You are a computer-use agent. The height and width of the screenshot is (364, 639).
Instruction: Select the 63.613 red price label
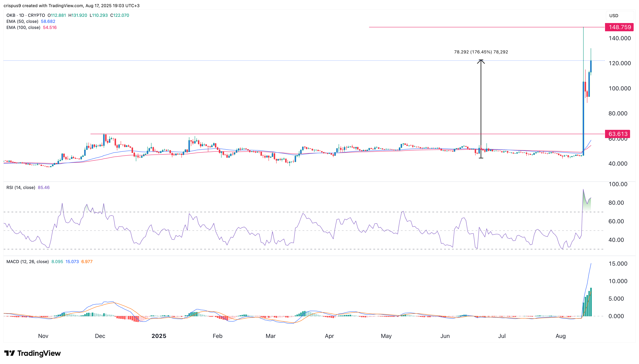click(618, 134)
